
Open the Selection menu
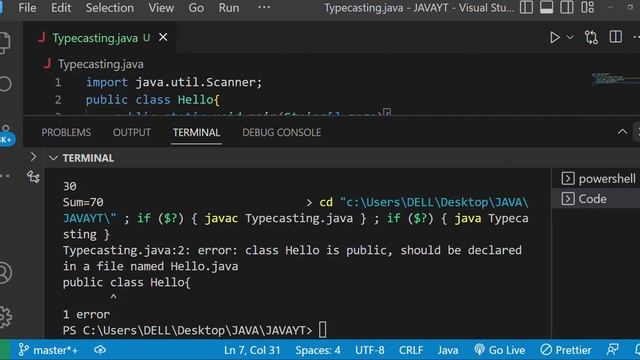tap(110, 8)
